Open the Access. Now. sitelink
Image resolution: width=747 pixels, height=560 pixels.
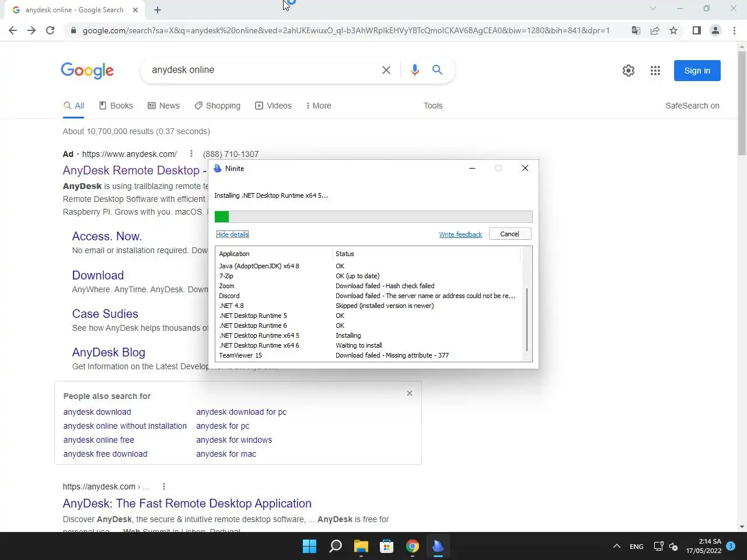click(107, 236)
